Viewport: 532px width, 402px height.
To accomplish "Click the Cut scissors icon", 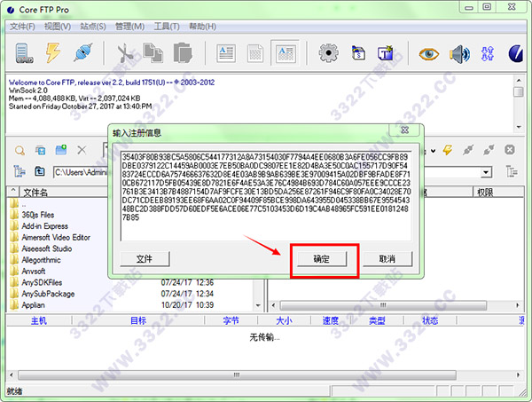I will [125, 53].
